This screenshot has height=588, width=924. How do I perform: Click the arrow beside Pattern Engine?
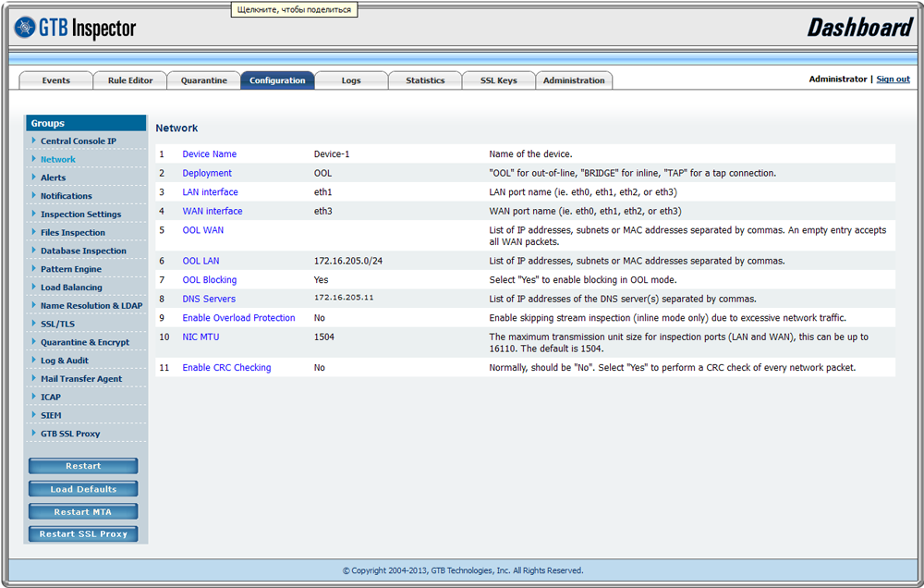[33, 268]
